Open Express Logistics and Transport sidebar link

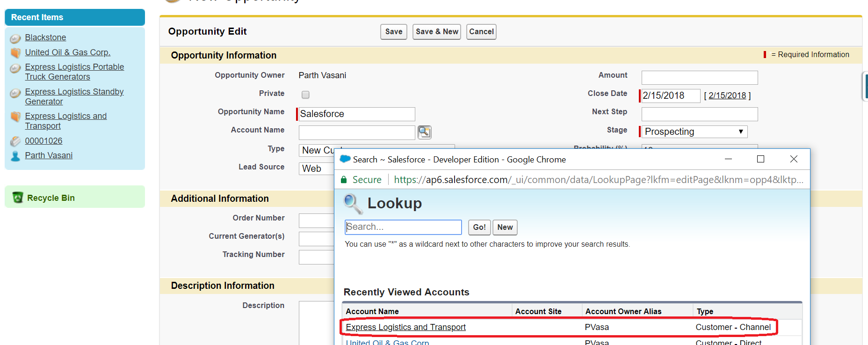tap(66, 121)
